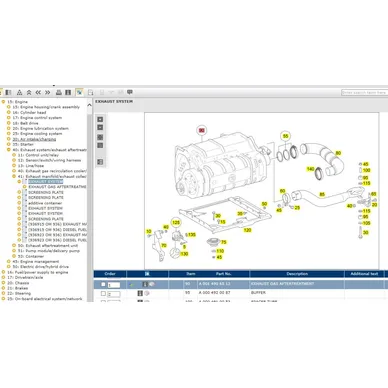Open the 30: Air intake/charging link
This screenshot has height=388, width=388.
click(x=34, y=139)
